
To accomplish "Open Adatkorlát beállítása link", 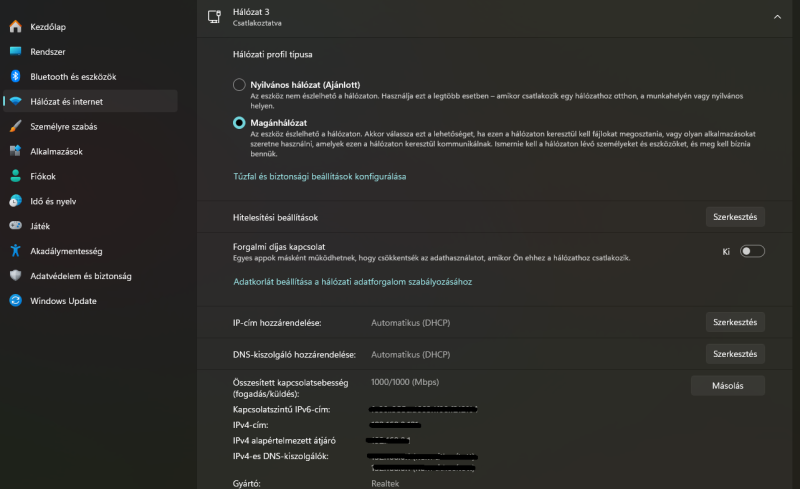I will [x=352, y=282].
